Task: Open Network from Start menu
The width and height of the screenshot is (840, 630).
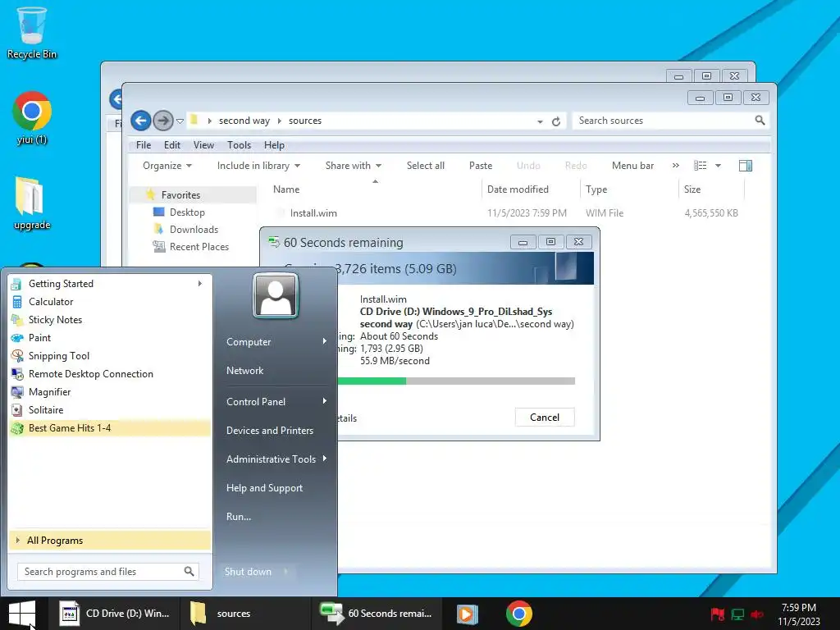Action: pyautogui.click(x=276, y=370)
